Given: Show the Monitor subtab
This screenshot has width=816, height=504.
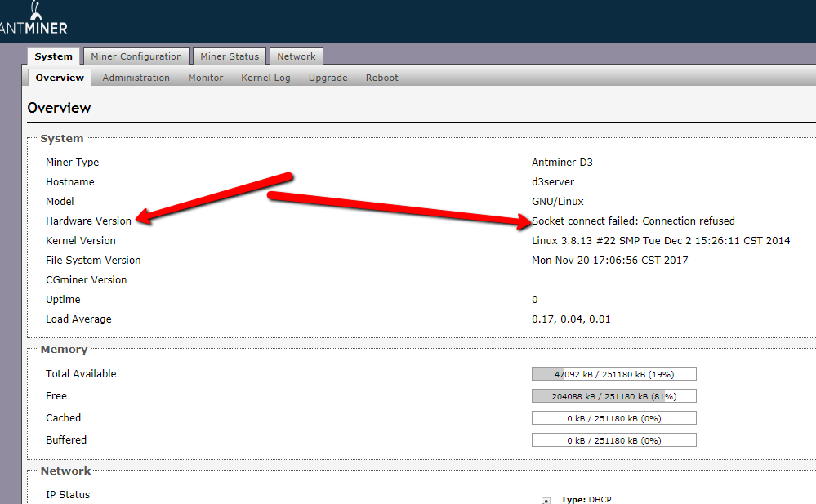Looking at the screenshot, I should pyautogui.click(x=205, y=78).
